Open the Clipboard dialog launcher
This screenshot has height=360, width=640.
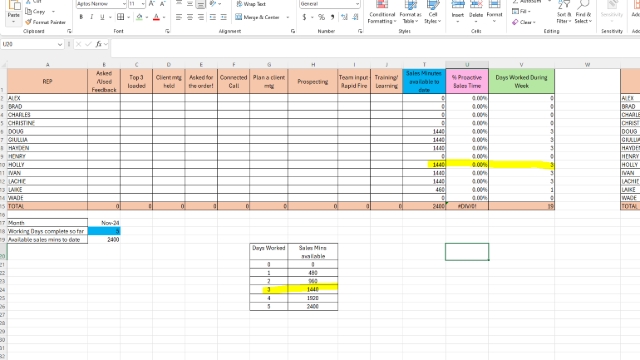point(69,31)
